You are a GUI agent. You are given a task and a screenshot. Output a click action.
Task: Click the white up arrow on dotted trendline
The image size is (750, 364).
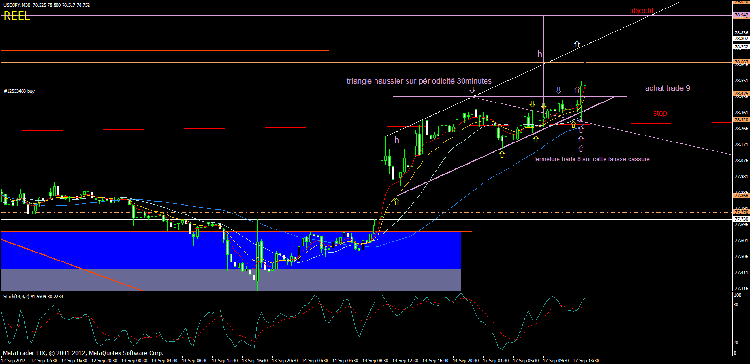click(577, 44)
